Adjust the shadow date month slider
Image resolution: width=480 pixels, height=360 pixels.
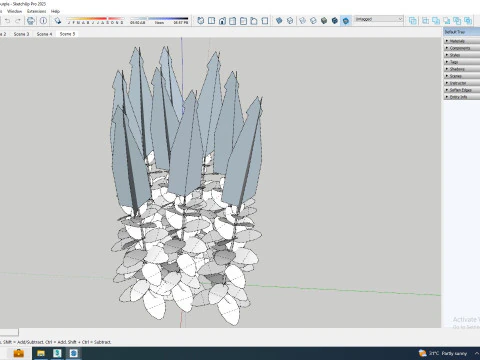pos(95,21)
